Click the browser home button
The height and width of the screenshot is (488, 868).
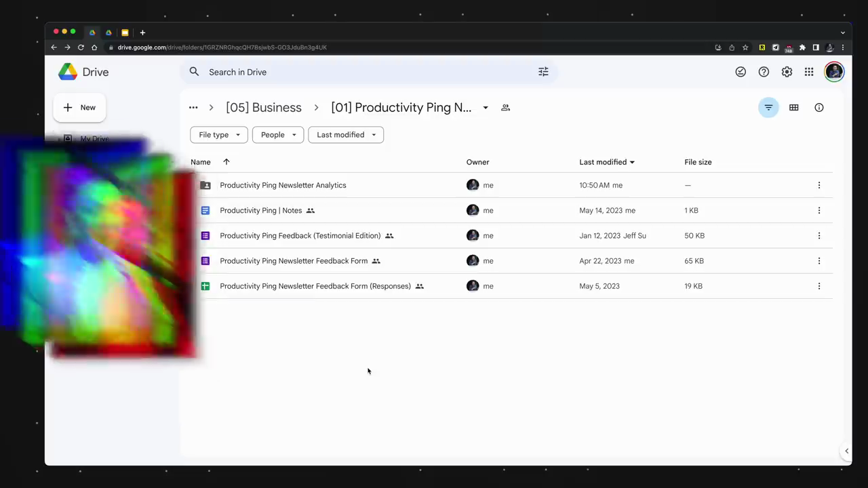[x=94, y=47]
